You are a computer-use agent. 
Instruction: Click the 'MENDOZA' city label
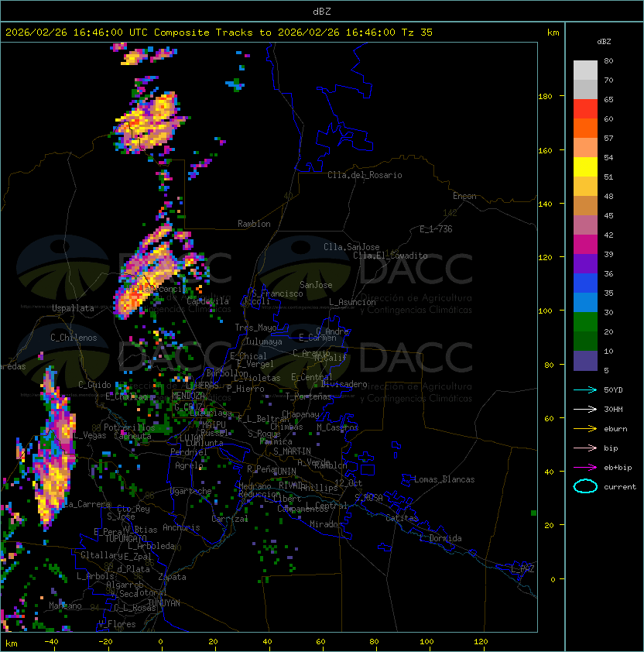coord(189,395)
